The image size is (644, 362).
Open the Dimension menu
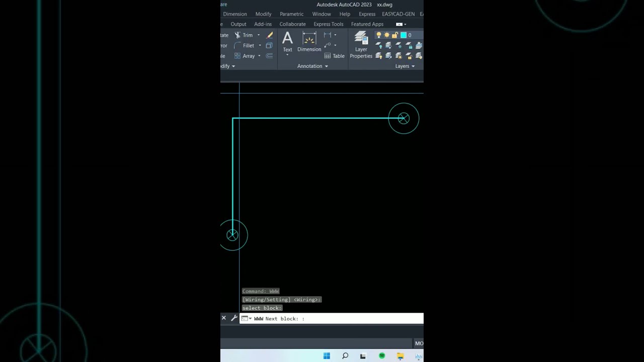coord(235,14)
